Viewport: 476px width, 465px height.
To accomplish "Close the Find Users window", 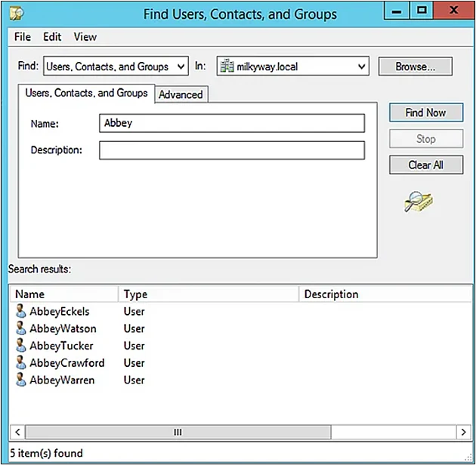I will (454, 11).
